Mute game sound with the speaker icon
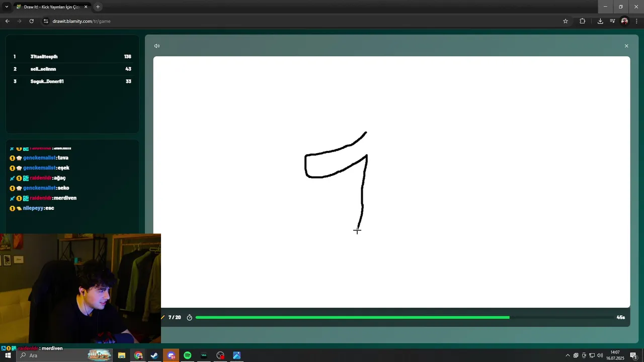The height and width of the screenshot is (362, 644). pyautogui.click(x=157, y=46)
